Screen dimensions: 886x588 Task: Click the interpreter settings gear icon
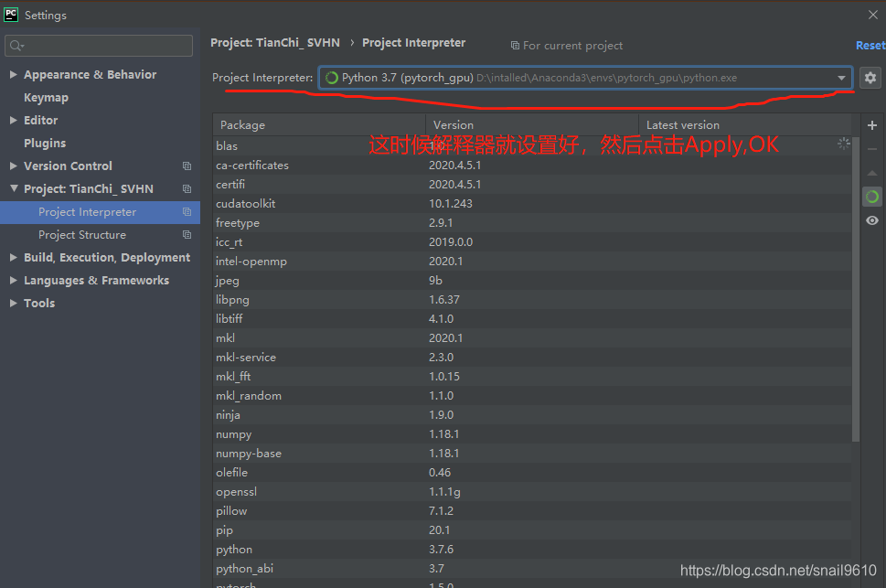870,78
